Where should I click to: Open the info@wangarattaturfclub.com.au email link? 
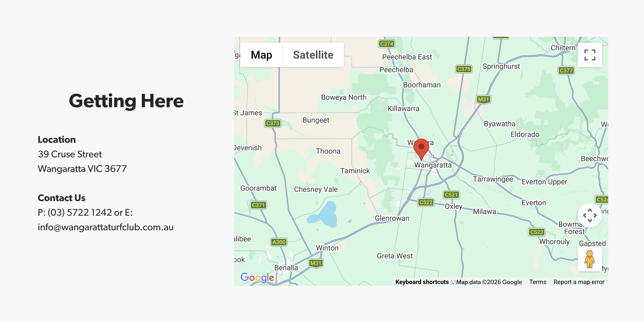pyautogui.click(x=105, y=227)
